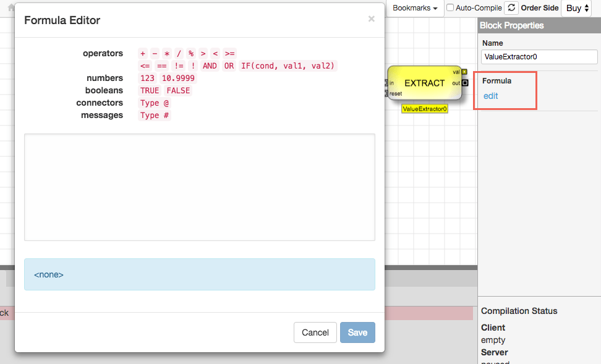Click the messages Type # hint
The image size is (601, 364).
(155, 116)
